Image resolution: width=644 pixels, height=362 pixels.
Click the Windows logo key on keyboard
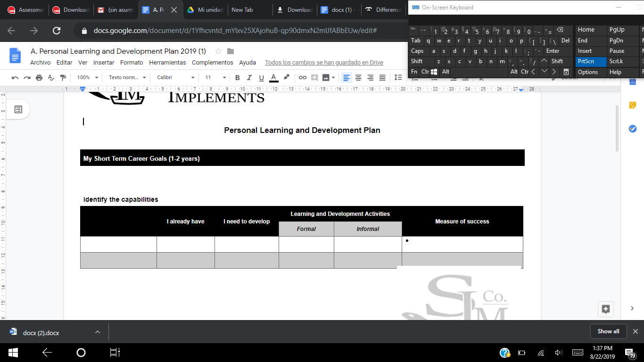(x=435, y=72)
